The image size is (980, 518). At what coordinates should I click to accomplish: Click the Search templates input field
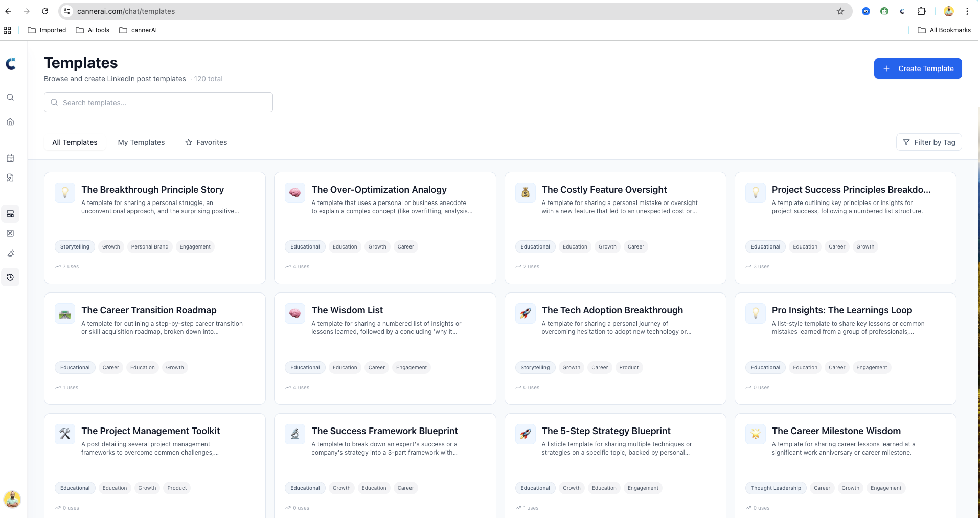coord(158,102)
